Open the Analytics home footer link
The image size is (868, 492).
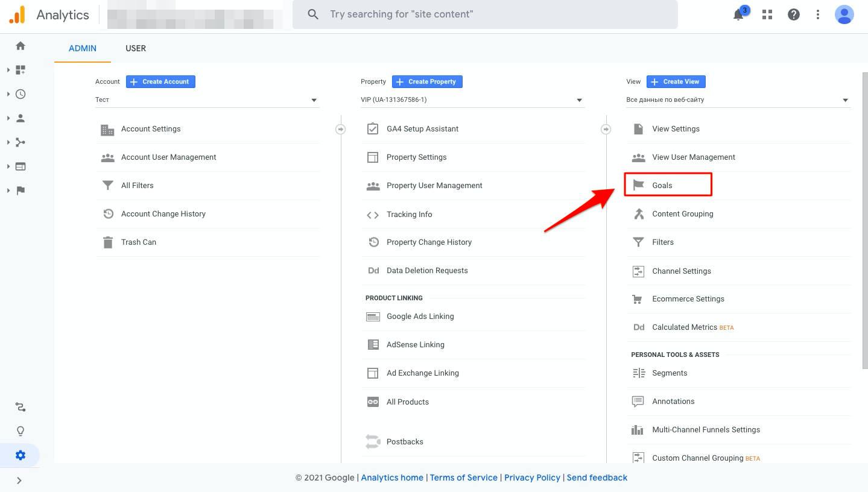click(x=392, y=478)
